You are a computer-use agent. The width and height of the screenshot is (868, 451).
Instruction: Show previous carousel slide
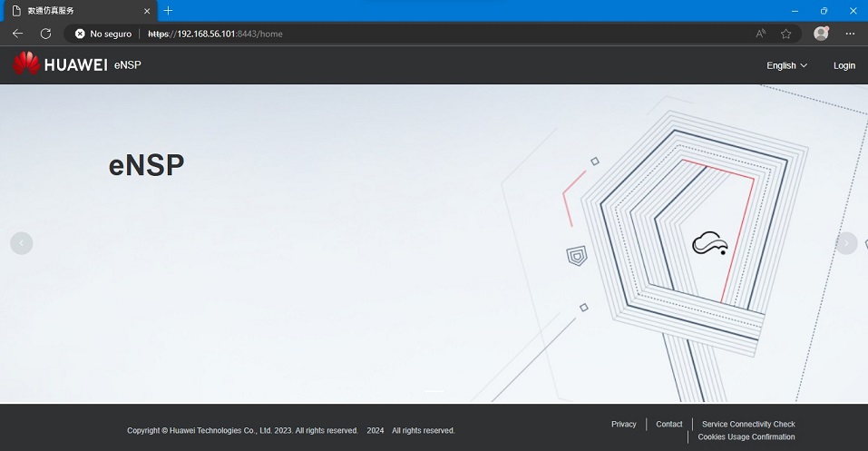point(21,243)
